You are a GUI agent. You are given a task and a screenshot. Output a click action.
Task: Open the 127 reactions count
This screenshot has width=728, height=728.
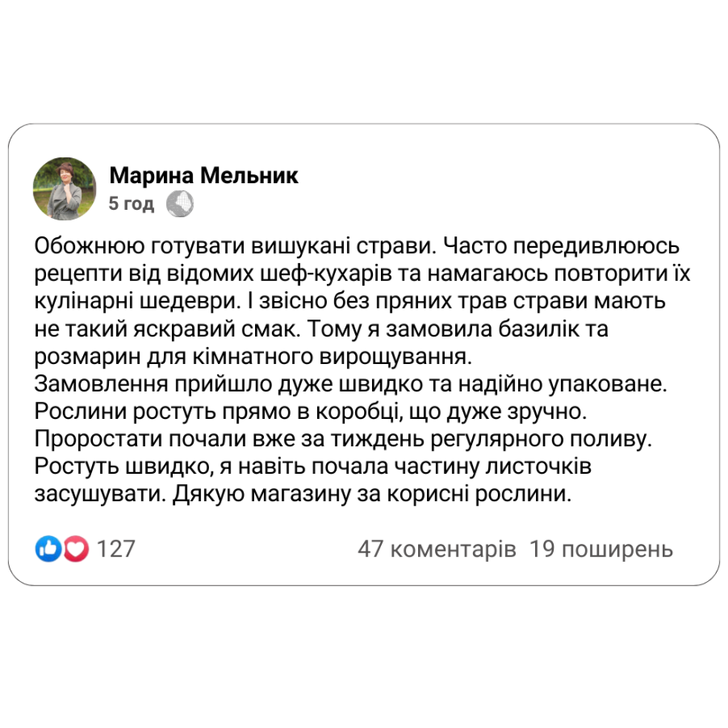115,550
